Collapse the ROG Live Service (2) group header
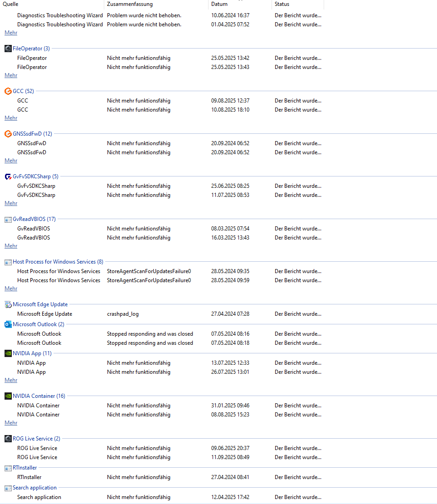The width and height of the screenshot is (437, 504). (36, 439)
